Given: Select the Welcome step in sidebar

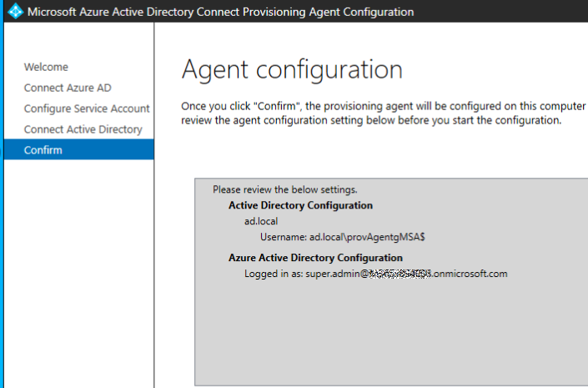Looking at the screenshot, I should pos(46,67).
